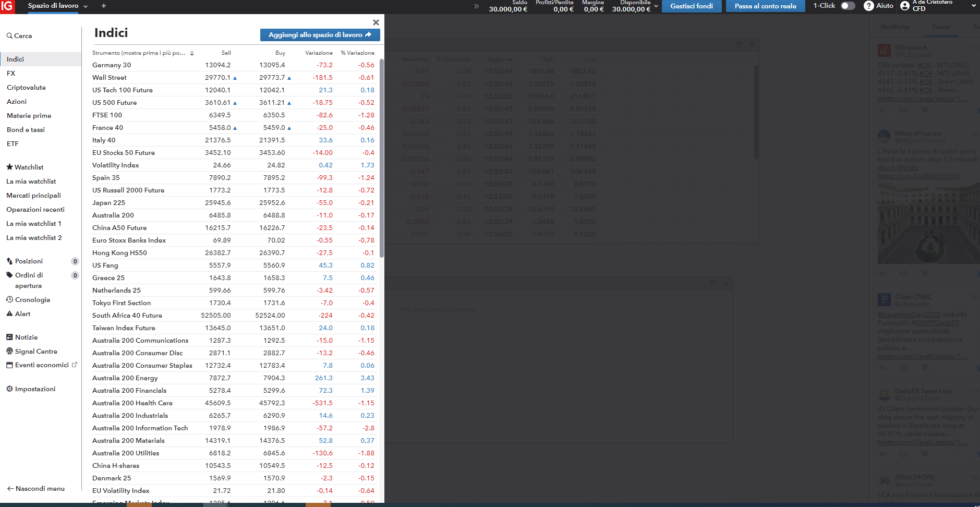This screenshot has width=980, height=507.
Task: Click Passa al conto reale button
Action: 765,6
